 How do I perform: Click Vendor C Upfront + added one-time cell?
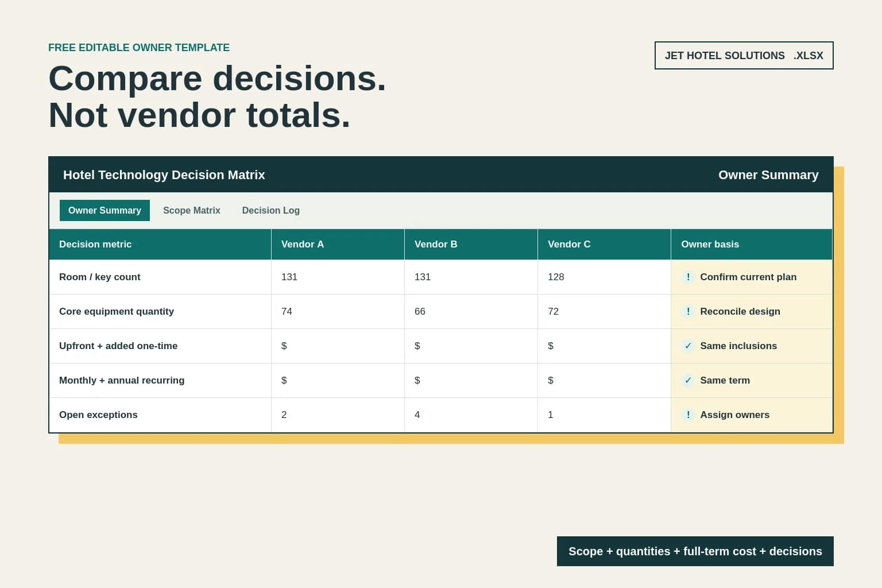click(x=604, y=346)
